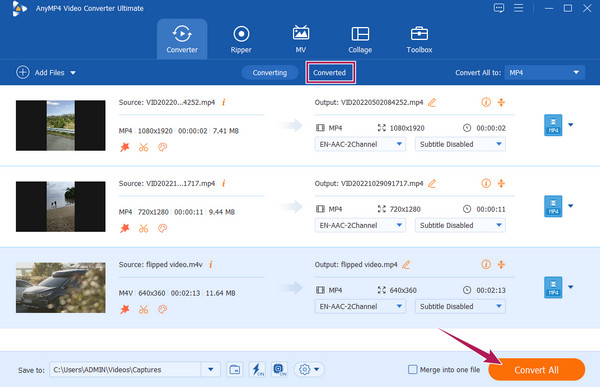Expand the Add Files dropdown arrow
The width and height of the screenshot is (600, 387).
73,73
